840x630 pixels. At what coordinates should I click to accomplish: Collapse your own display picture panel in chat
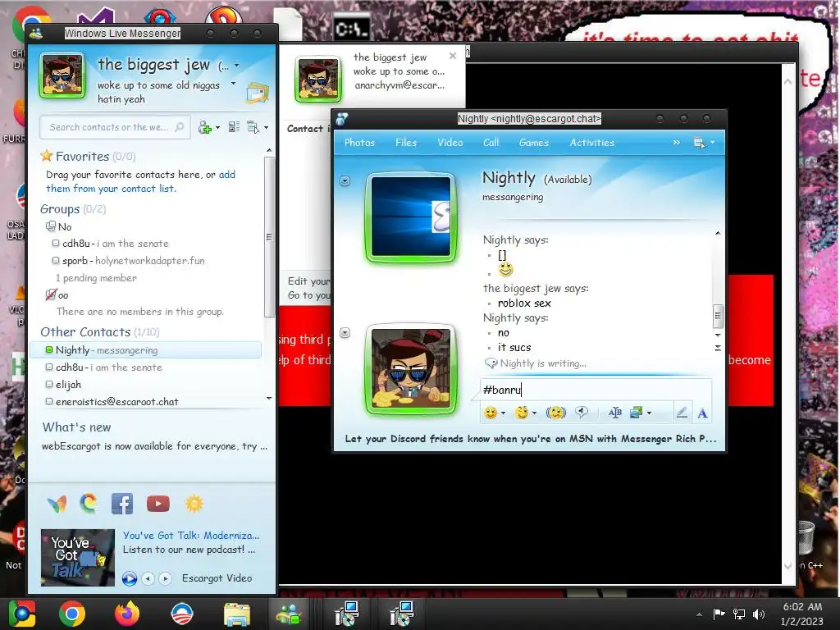[345, 333]
